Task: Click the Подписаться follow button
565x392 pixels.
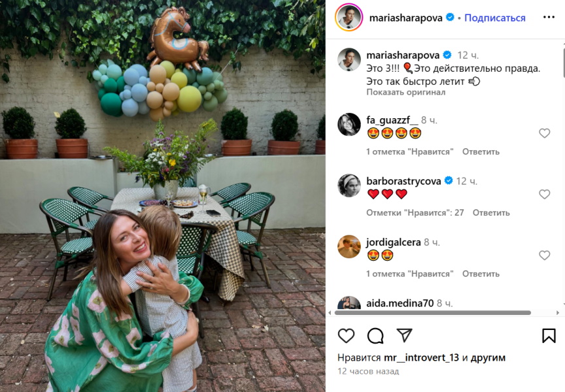Action: tap(495, 18)
